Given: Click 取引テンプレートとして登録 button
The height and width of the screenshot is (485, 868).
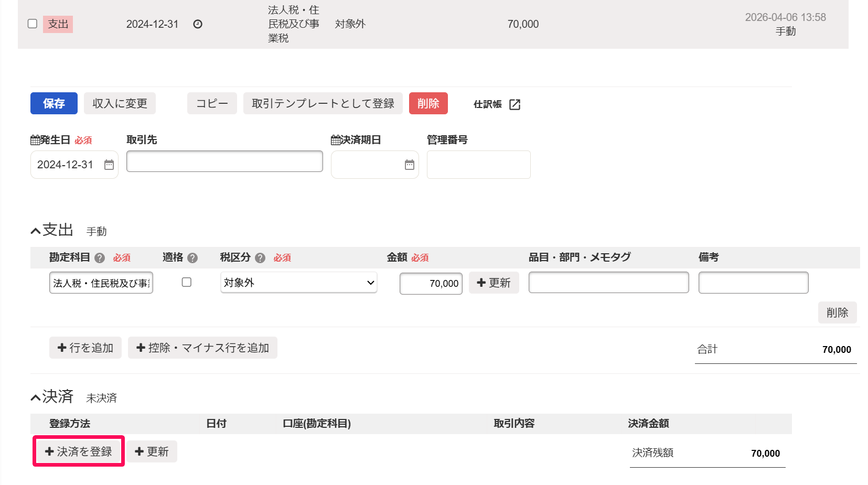Looking at the screenshot, I should [323, 103].
